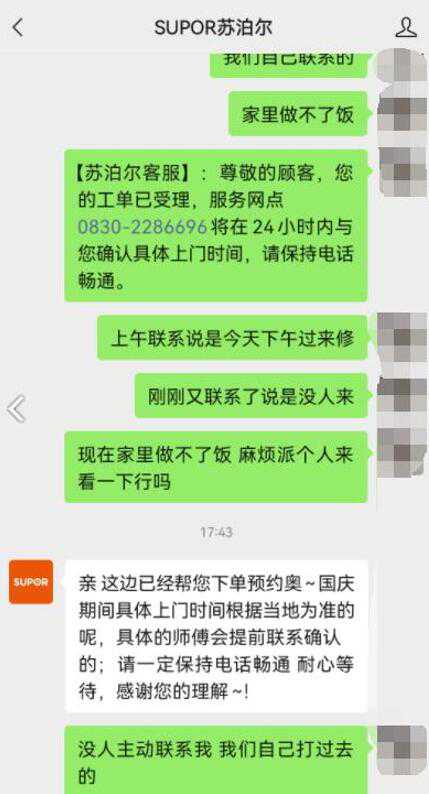Tap the back arrow in header

(18, 27)
